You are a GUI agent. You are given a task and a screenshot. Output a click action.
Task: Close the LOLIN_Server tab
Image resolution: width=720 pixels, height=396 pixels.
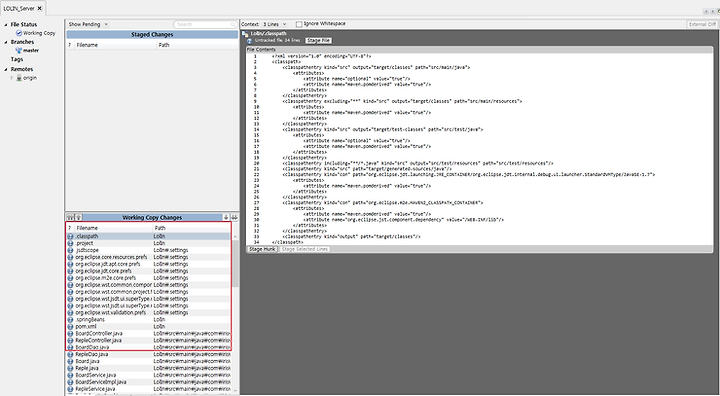(x=40, y=8)
